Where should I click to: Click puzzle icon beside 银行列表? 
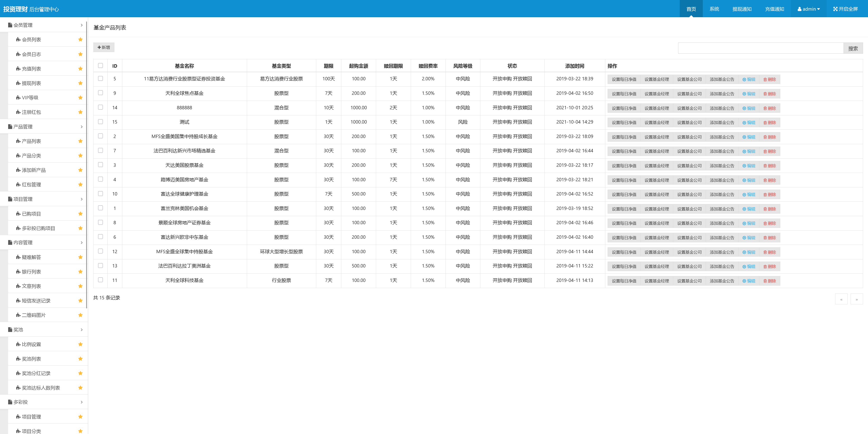point(18,272)
